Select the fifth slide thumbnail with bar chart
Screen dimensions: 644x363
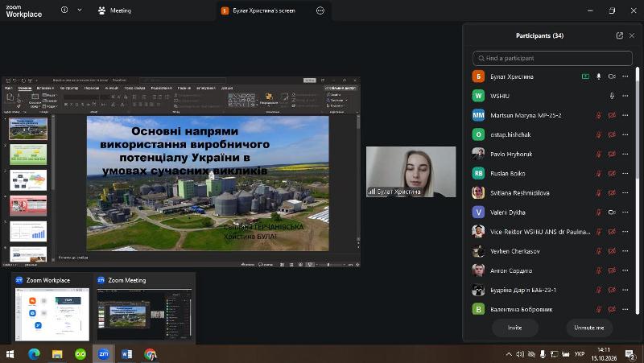point(28,231)
